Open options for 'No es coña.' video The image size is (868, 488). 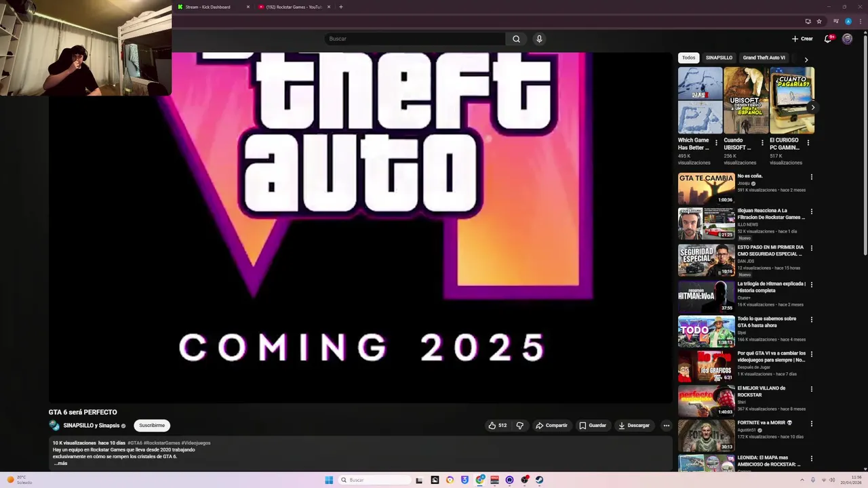(x=811, y=177)
